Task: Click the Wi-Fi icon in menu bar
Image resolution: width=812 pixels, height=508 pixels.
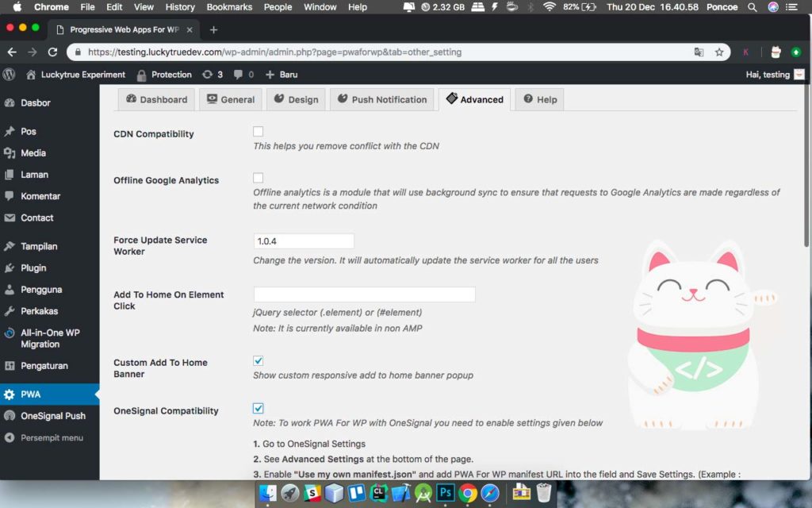Action: [550, 6]
